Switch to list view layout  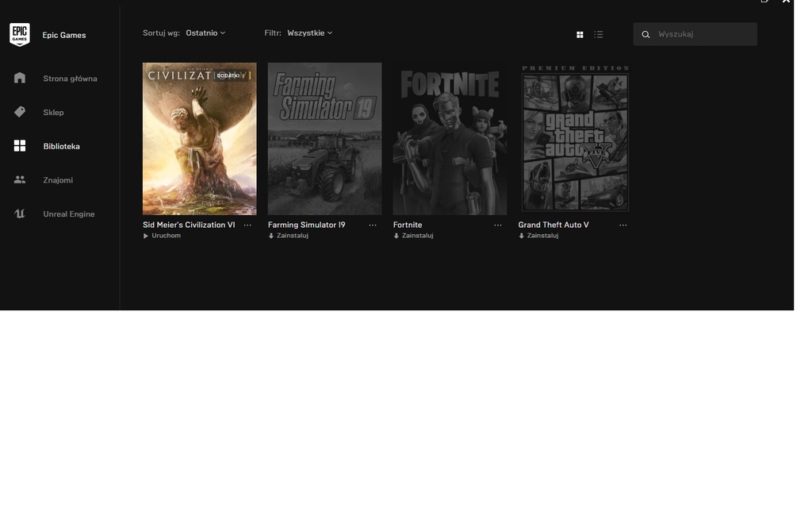pyautogui.click(x=599, y=34)
